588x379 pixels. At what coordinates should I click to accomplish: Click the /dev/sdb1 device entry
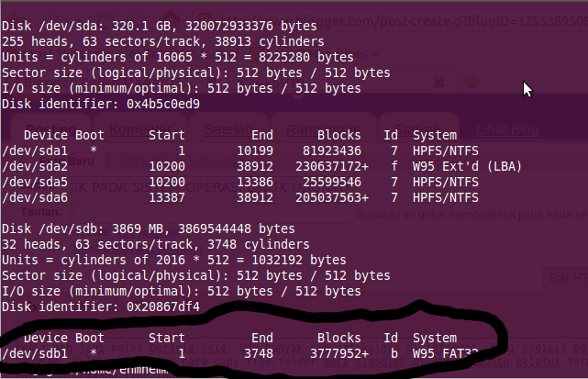(35, 353)
